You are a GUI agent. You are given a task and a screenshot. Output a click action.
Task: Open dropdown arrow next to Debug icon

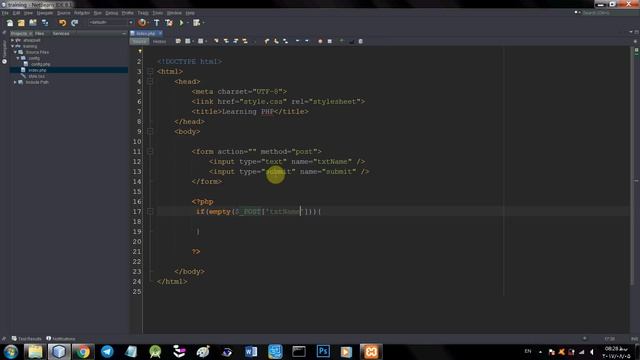pyautogui.click(x=203, y=23)
